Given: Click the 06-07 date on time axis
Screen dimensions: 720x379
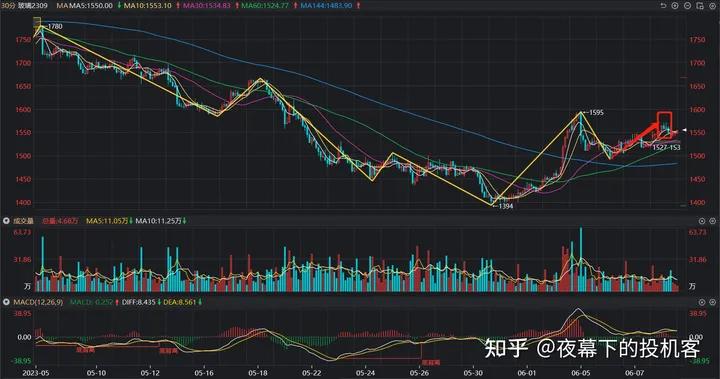Looking at the screenshot, I should click(635, 373).
